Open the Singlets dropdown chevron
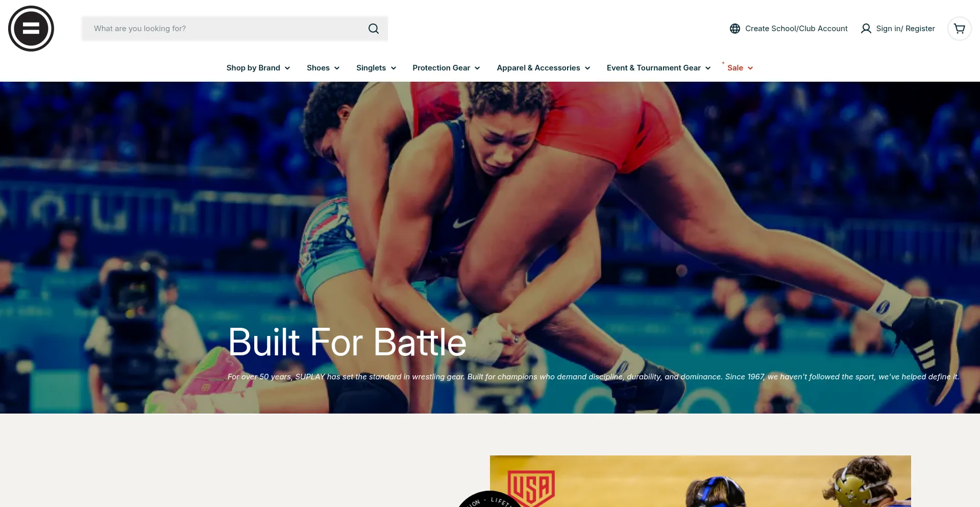The height and width of the screenshot is (507, 980). (x=394, y=68)
